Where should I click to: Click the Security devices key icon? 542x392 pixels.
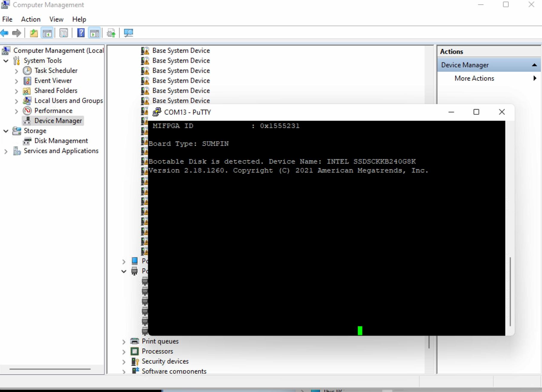135,361
